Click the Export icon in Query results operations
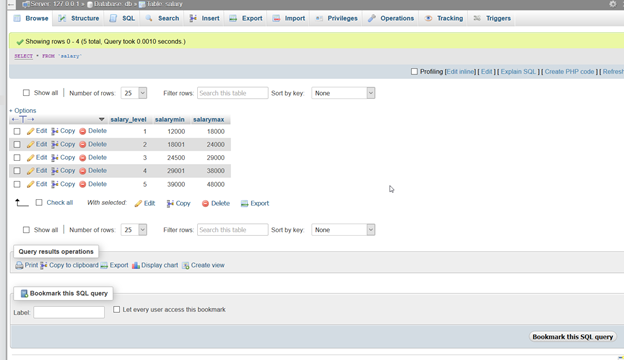624x360 pixels. [x=104, y=265]
